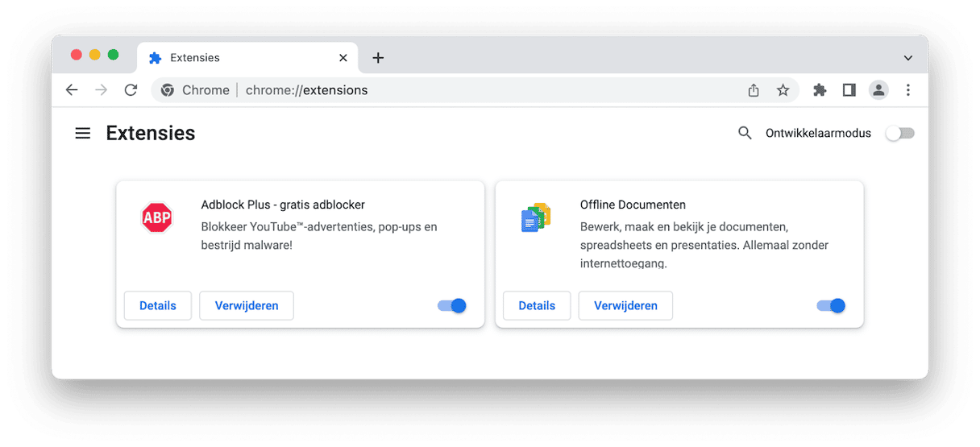Open a new tab with plus button
This screenshot has width=980, height=447.
tap(378, 58)
